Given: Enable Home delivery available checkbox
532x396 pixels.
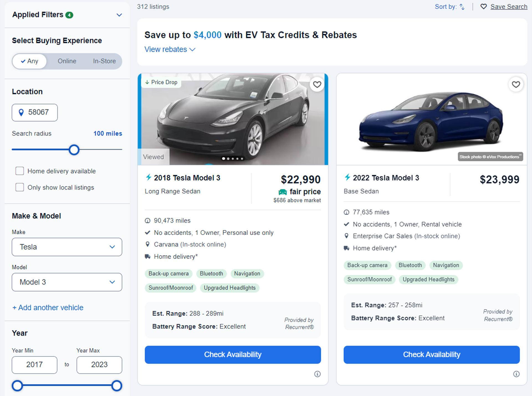Looking at the screenshot, I should pyautogui.click(x=20, y=171).
